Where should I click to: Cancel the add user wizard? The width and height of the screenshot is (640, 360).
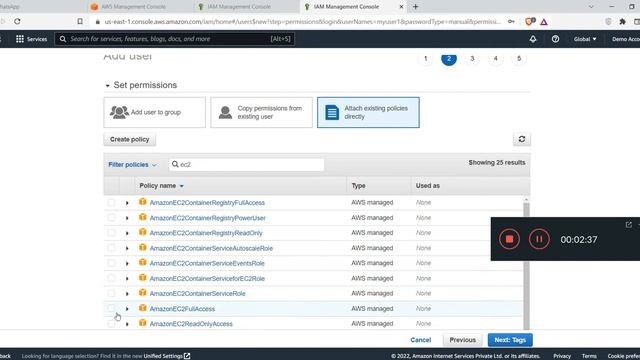(x=420, y=340)
